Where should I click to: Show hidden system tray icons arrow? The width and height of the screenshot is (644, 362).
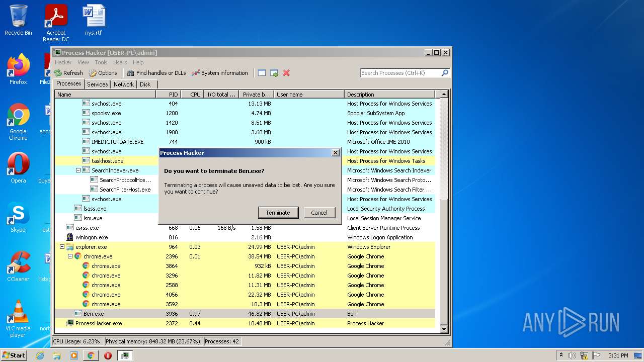(x=561, y=355)
